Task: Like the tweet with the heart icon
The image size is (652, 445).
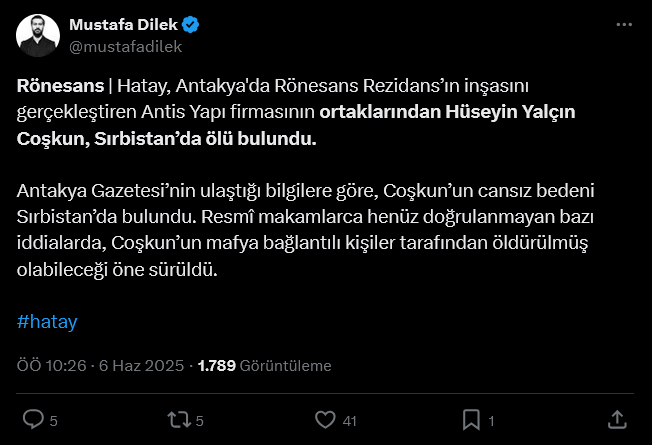Action: pyautogui.click(x=325, y=419)
